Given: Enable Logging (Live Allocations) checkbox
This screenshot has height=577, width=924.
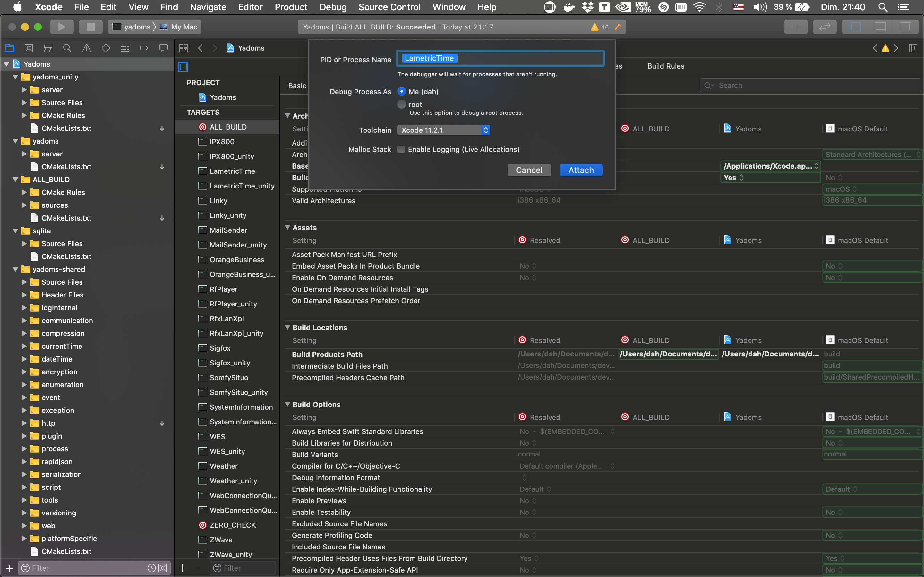Looking at the screenshot, I should [x=401, y=150].
